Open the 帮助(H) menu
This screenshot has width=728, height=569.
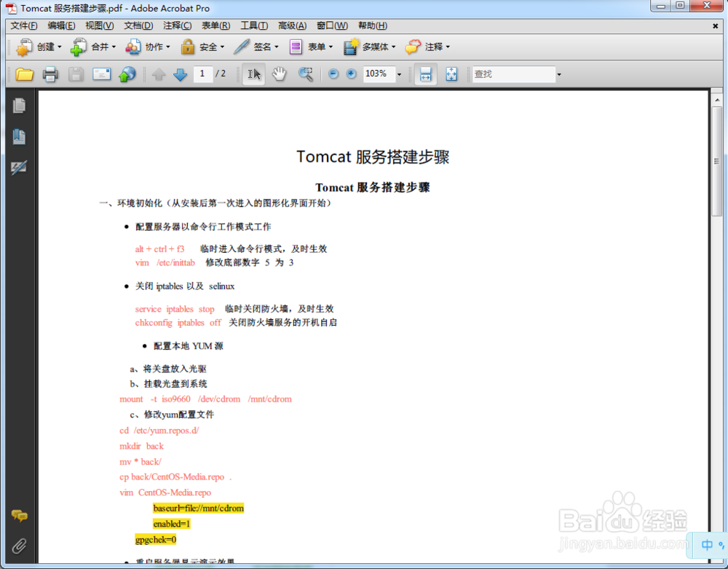click(x=372, y=25)
